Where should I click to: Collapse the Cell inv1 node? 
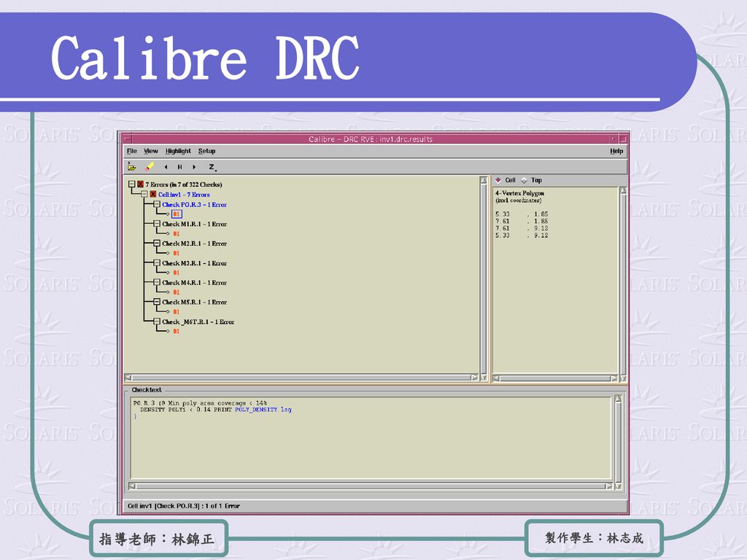point(144,194)
